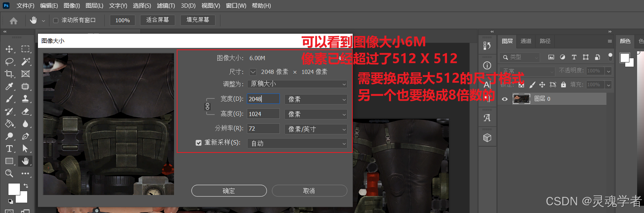Open the 填充 slider dropdown arrow
This screenshot has width=644, height=213.
(x=608, y=85)
